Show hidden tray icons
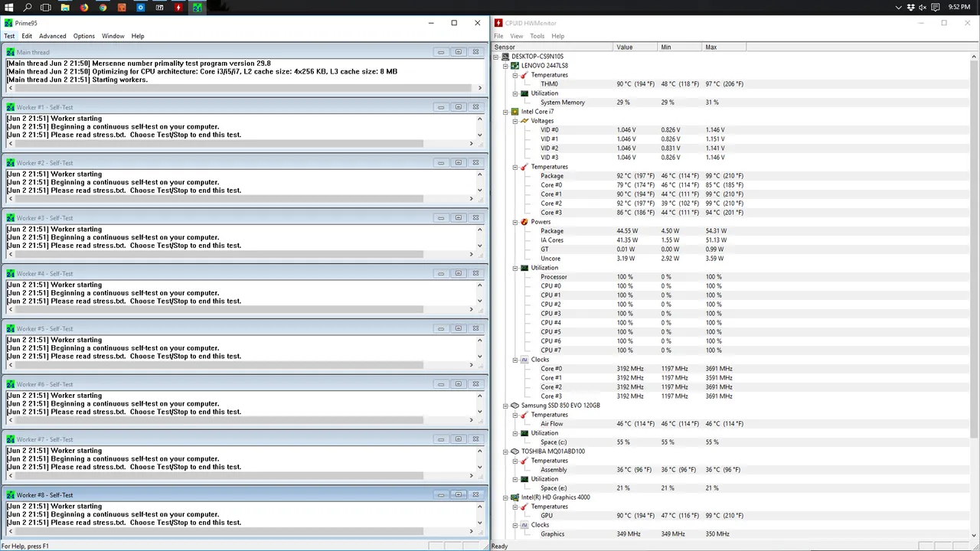Image resolution: width=980 pixels, height=551 pixels. [x=899, y=7]
